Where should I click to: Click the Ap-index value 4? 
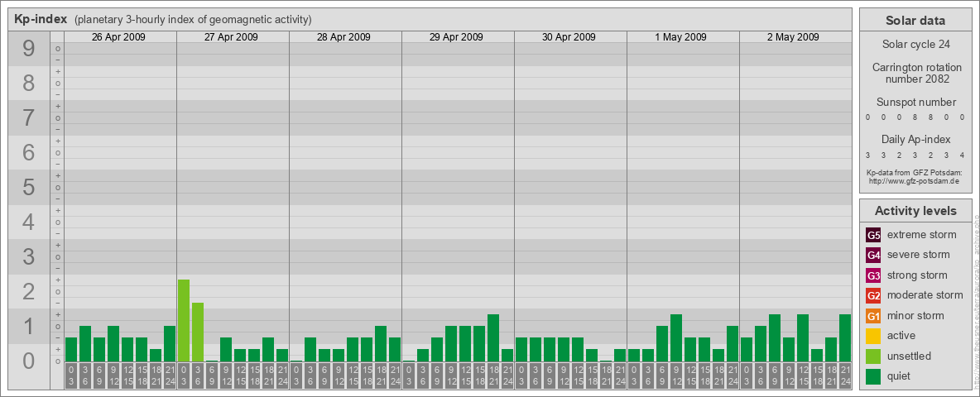click(x=961, y=155)
